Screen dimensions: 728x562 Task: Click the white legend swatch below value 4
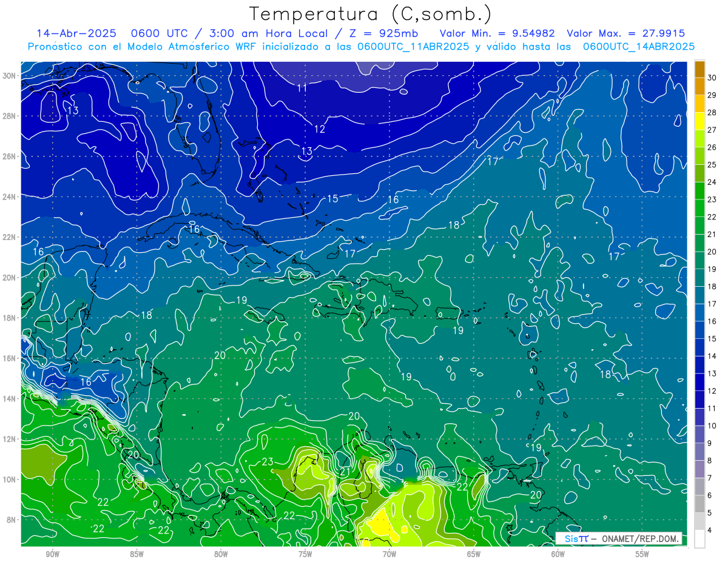click(699, 538)
